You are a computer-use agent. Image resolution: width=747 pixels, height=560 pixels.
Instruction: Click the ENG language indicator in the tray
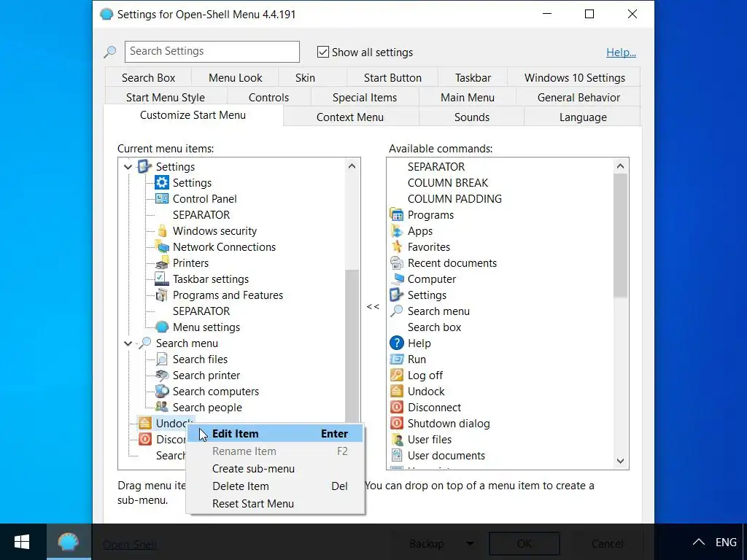pyautogui.click(x=726, y=542)
